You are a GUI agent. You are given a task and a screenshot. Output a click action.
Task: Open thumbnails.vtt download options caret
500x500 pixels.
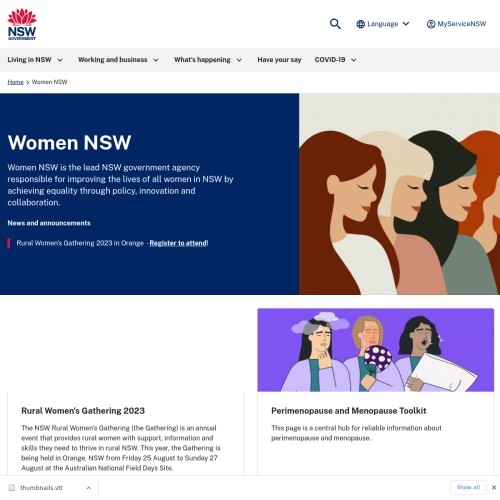89,488
